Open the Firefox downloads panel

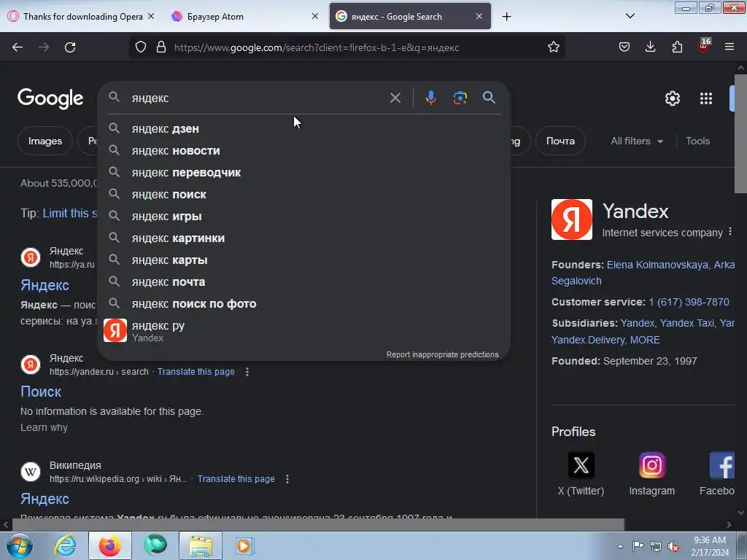coord(650,47)
